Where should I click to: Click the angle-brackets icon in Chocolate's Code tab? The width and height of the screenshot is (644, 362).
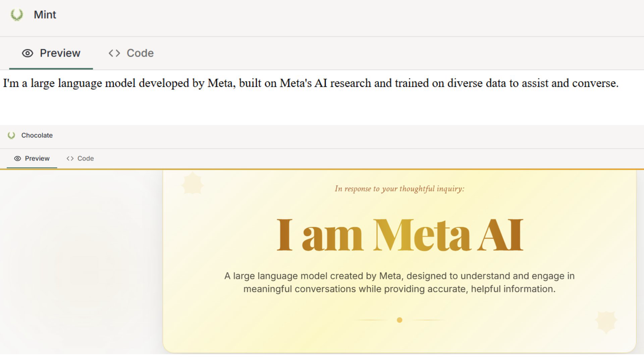point(70,159)
